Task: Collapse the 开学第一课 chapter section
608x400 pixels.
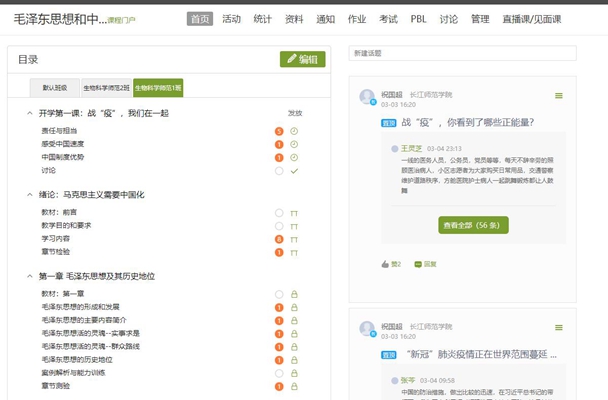Action: pos(29,113)
